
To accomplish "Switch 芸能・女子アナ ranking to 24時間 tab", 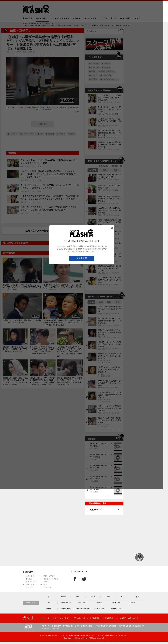I will click(x=93, y=170).
